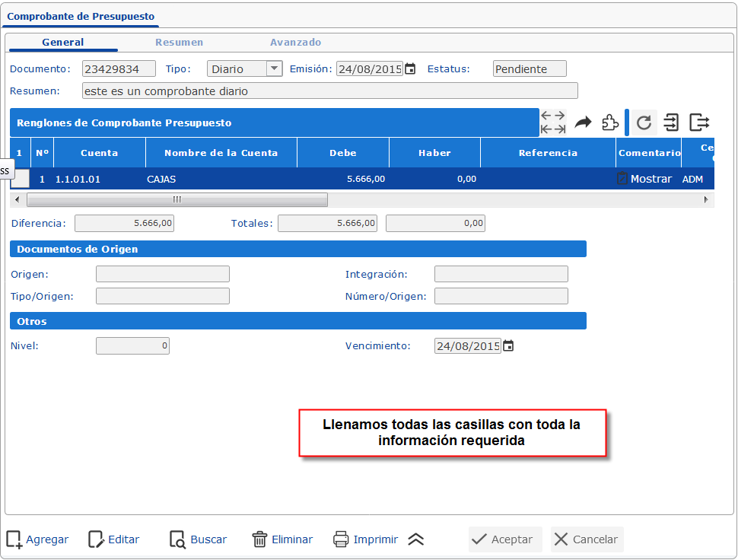
Task: Click the forward arrow icon in the Renglones toolbar
Action: coord(582,122)
